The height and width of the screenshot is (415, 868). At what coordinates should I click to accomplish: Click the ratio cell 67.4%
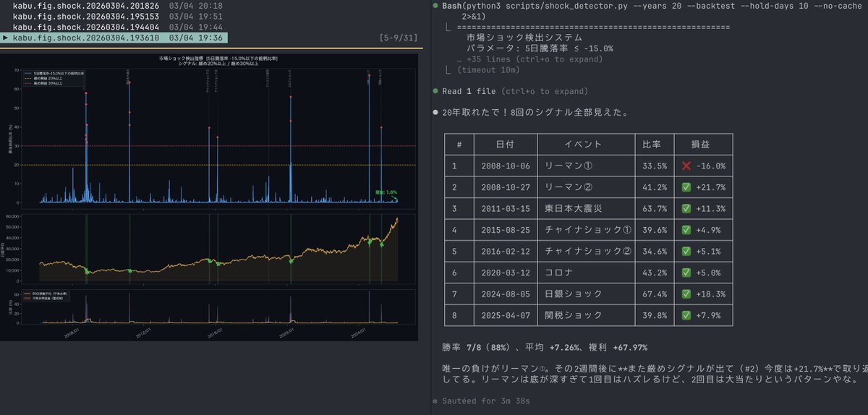[655, 294]
